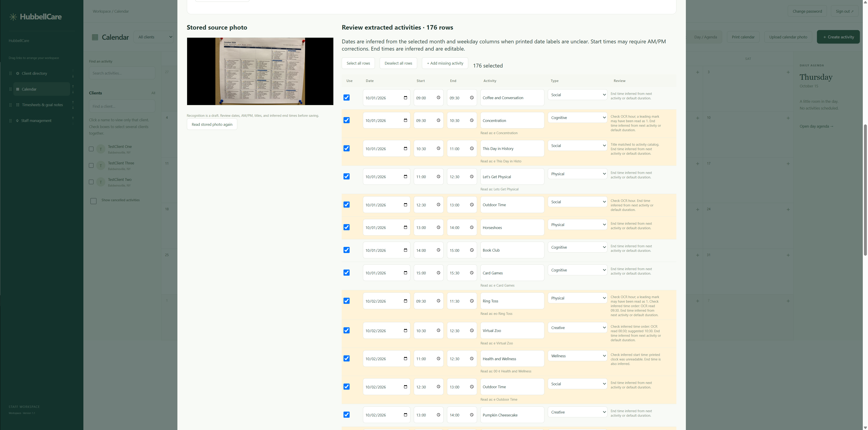Switch to Day / Agenda view
Screen dimensions: 868x430
[x=706, y=37]
